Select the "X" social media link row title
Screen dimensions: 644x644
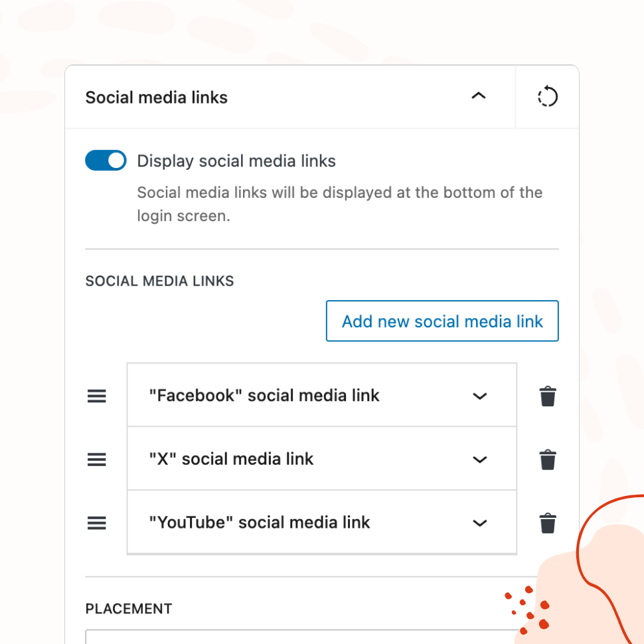pyautogui.click(x=231, y=459)
